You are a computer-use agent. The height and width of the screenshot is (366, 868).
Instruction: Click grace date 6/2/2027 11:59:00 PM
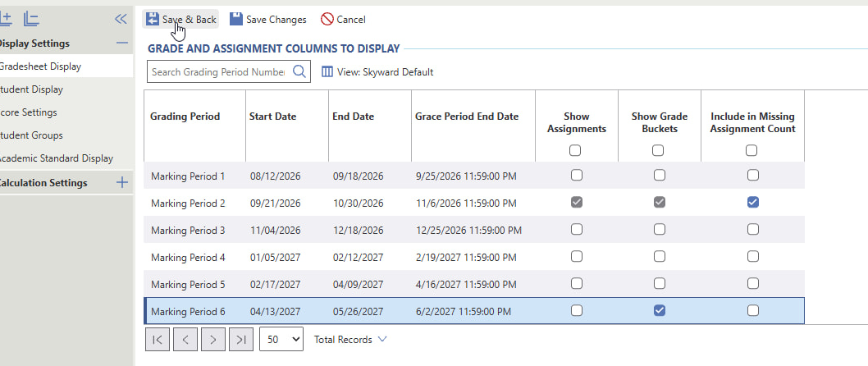click(x=464, y=312)
